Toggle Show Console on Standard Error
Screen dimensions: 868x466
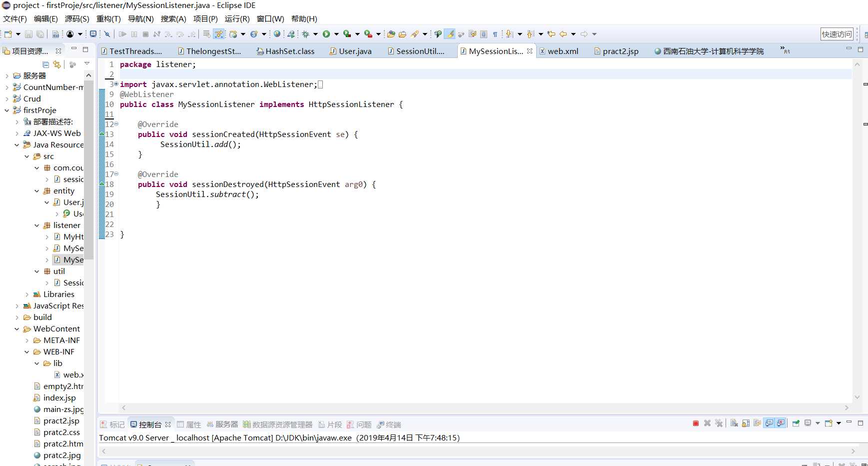click(781, 423)
